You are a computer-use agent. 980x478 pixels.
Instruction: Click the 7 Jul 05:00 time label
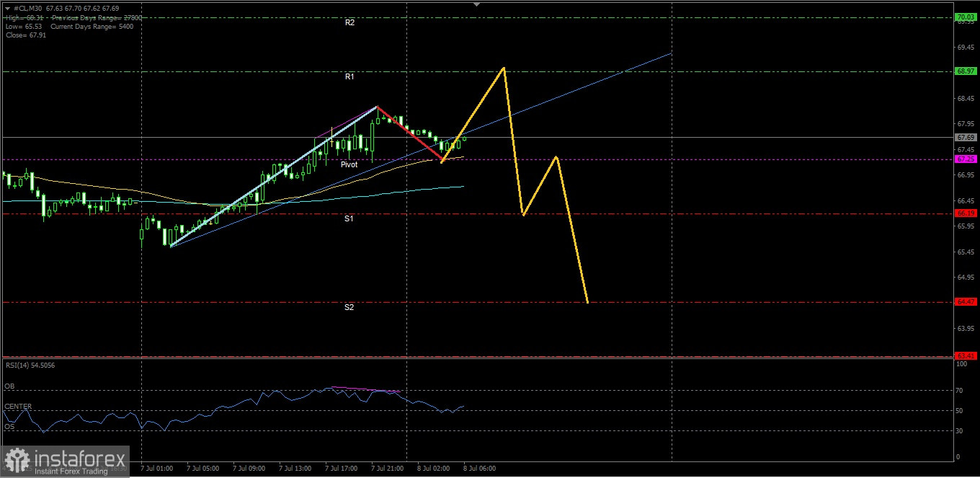202,468
